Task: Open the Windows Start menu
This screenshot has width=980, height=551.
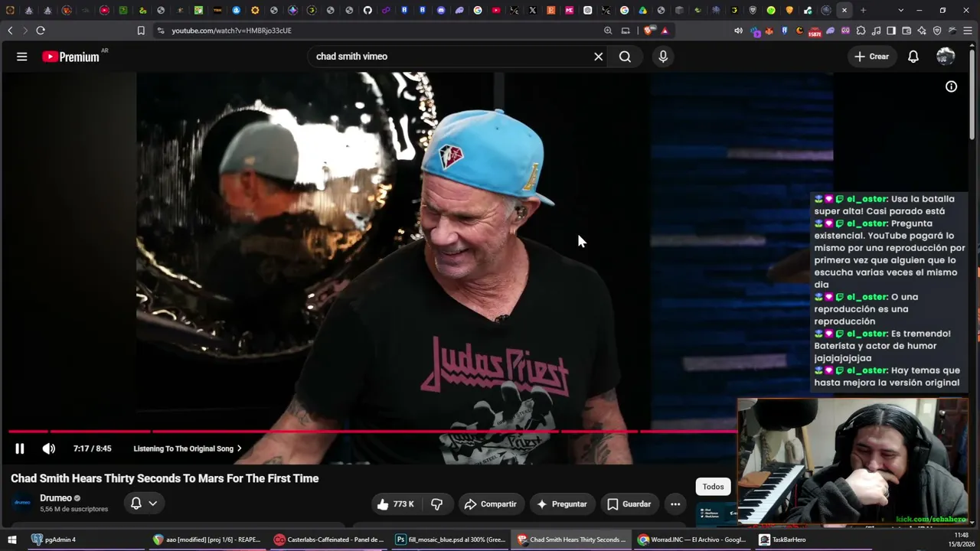Action: (x=11, y=540)
